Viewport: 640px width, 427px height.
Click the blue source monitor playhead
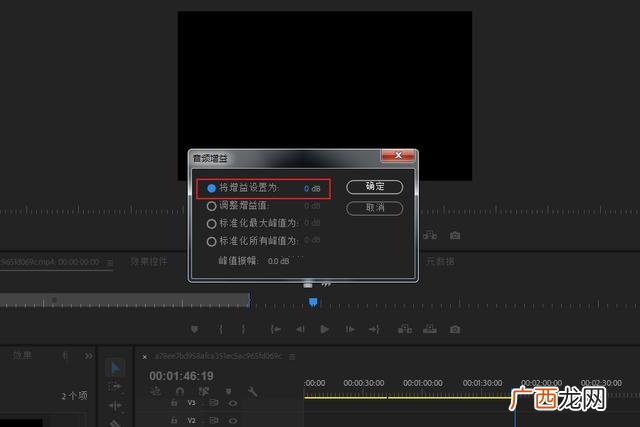(313, 302)
